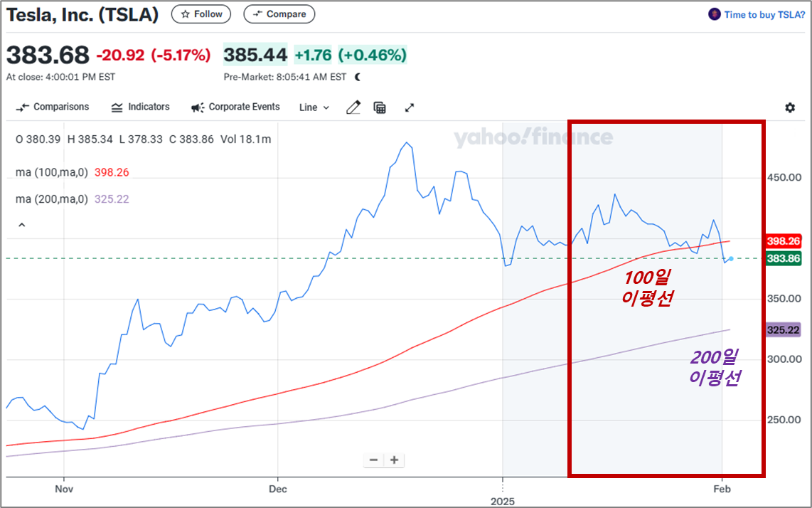Click the (+0.46%) pre-market percent
812x508 pixels.
point(373,55)
